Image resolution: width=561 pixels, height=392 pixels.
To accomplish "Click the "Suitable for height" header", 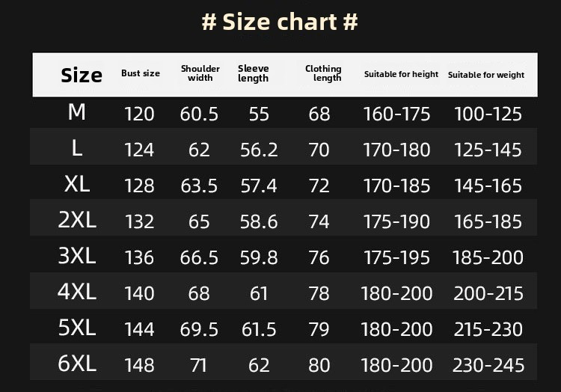I will pyautogui.click(x=401, y=74).
